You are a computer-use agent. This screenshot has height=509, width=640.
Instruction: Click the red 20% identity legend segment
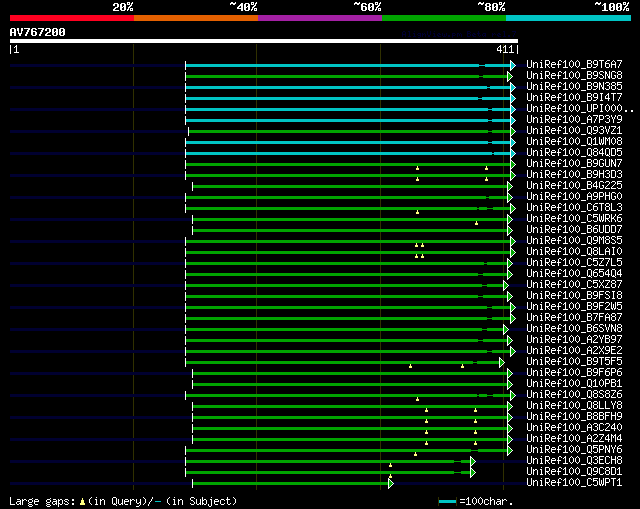coord(72,18)
